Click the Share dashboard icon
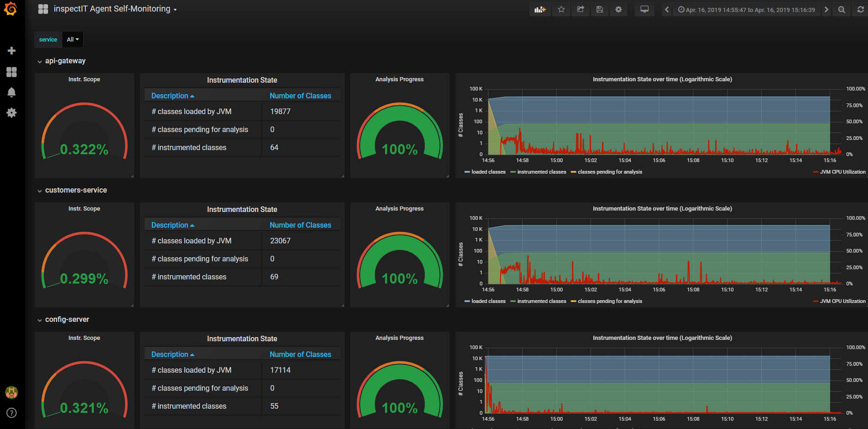 [x=580, y=10]
